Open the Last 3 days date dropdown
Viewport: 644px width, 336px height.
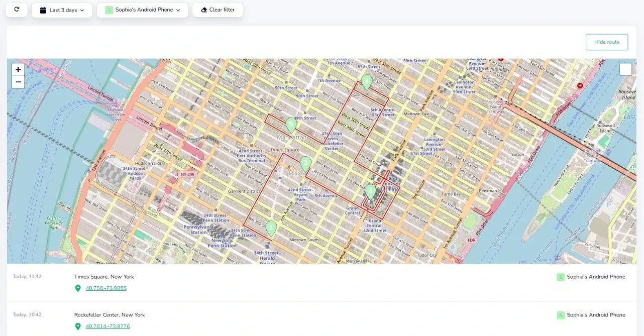pos(62,10)
